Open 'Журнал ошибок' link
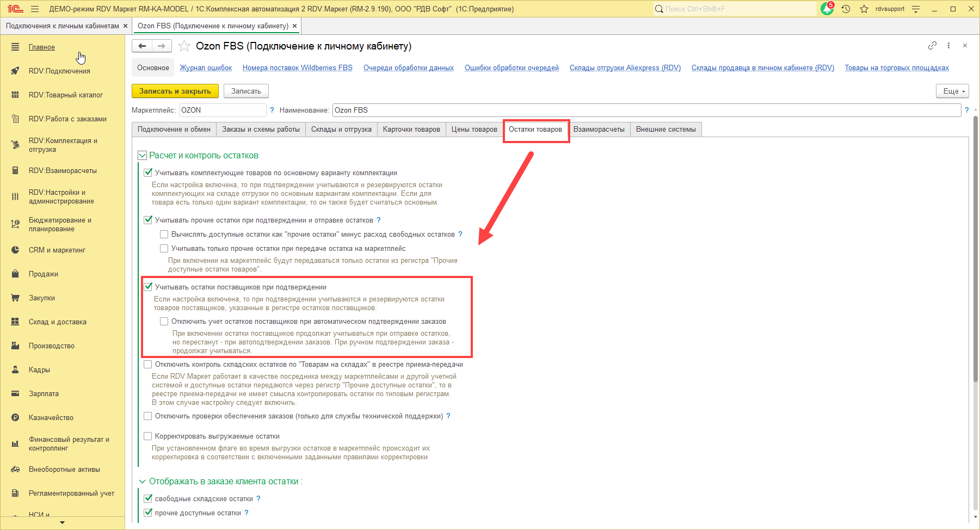This screenshot has height=530, width=980. 206,68
